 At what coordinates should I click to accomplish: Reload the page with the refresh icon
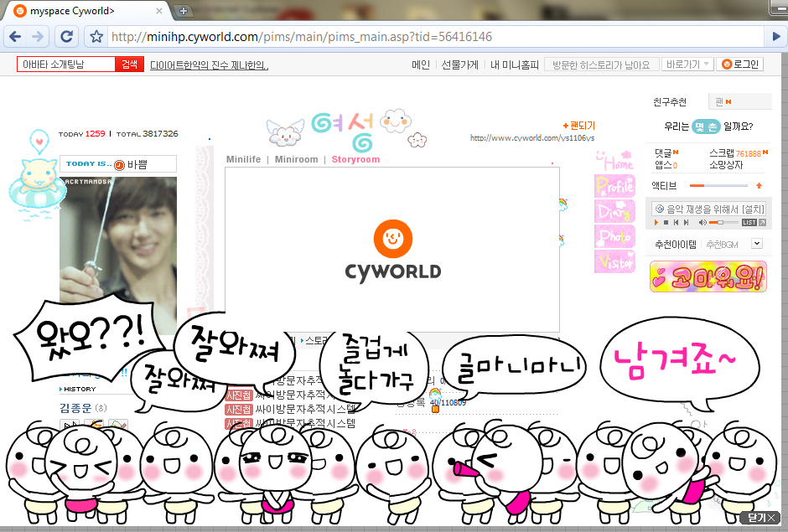point(67,36)
